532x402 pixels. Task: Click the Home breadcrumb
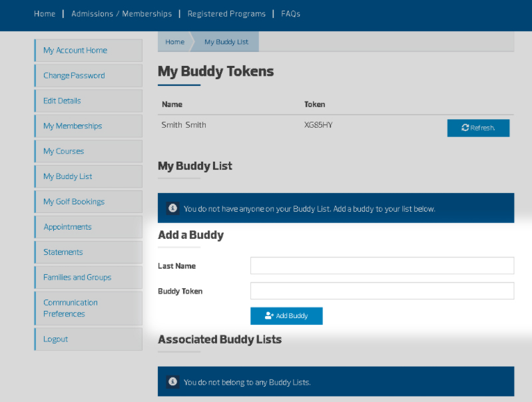pyautogui.click(x=175, y=42)
